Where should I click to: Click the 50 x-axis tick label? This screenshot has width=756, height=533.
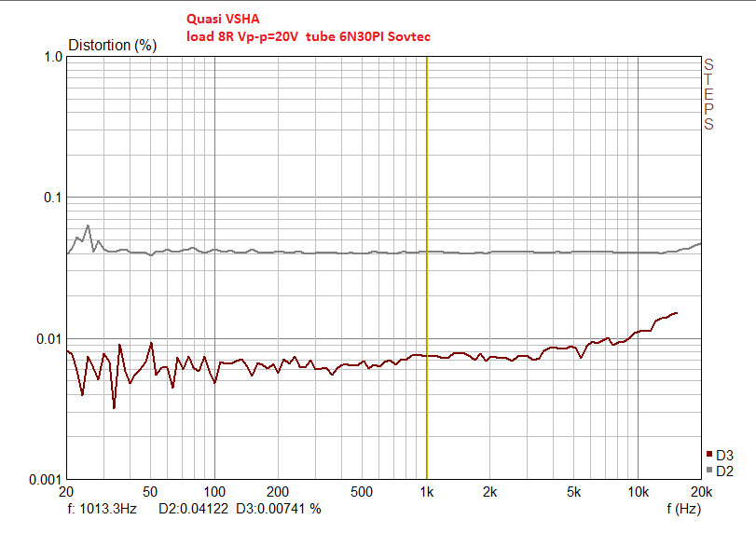tap(150, 492)
